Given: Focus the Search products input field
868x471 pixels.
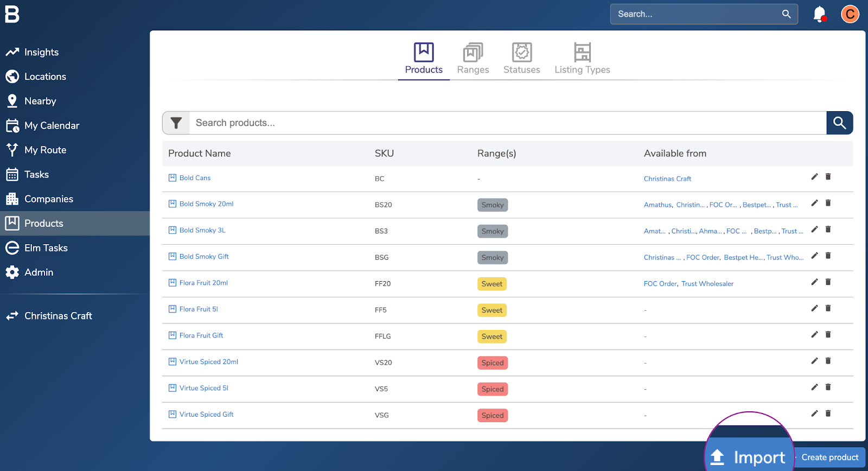Looking at the screenshot, I should point(507,123).
